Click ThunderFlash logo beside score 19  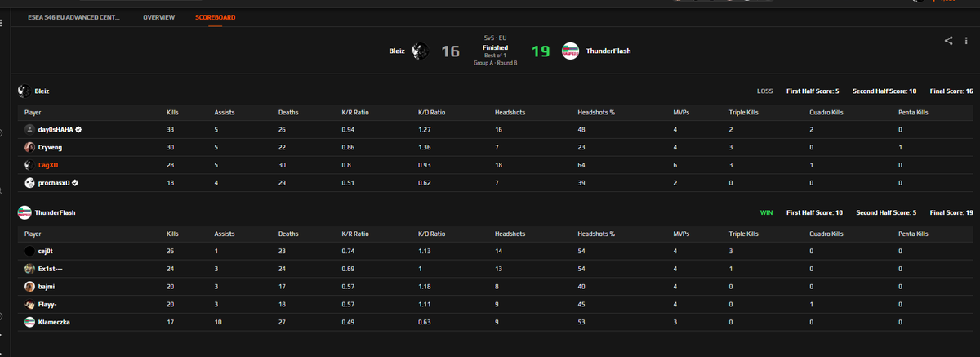(570, 51)
